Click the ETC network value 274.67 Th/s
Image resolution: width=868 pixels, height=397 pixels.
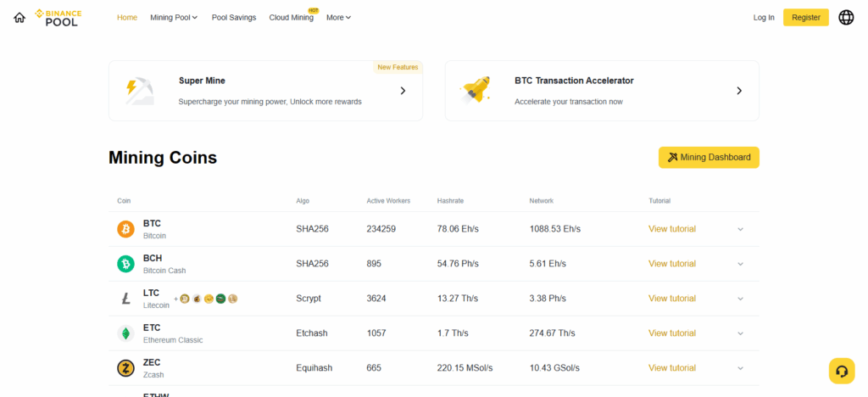[x=552, y=333]
